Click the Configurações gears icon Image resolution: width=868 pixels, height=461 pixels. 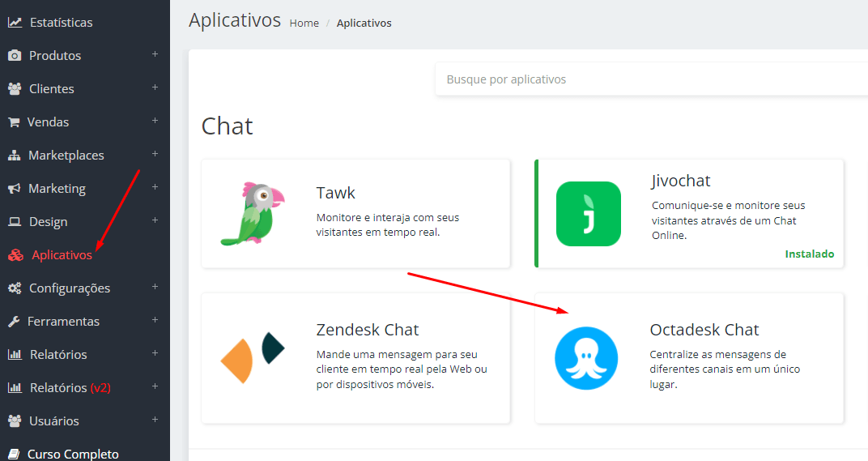tap(15, 288)
